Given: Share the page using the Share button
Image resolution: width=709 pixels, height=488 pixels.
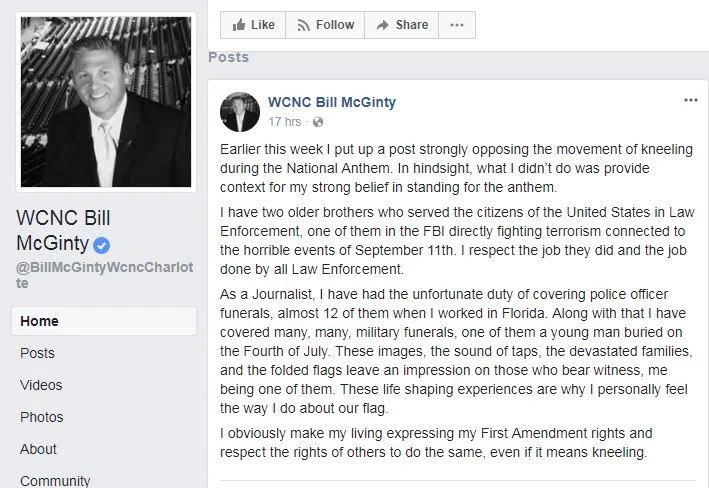Looking at the screenshot, I should tap(402, 25).
